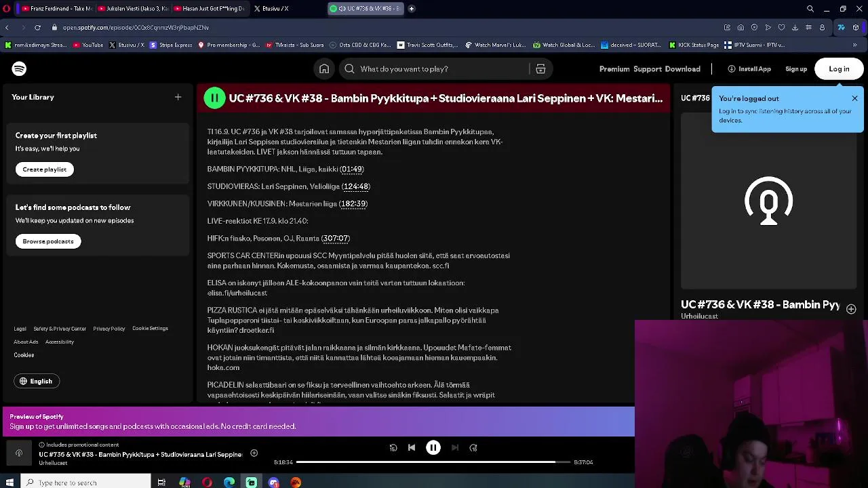Click the plus icon in Your Library
Image resolution: width=868 pixels, height=488 pixels.
pyautogui.click(x=178, y=97)
